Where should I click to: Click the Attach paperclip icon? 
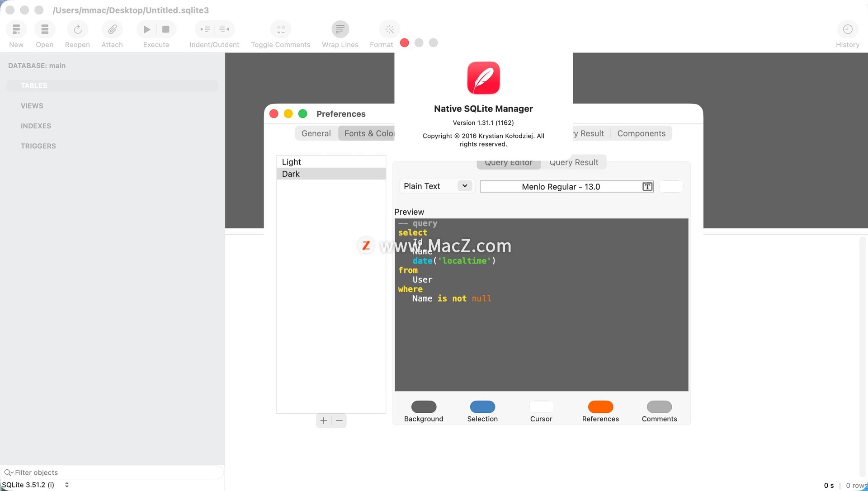coord(112,29)
